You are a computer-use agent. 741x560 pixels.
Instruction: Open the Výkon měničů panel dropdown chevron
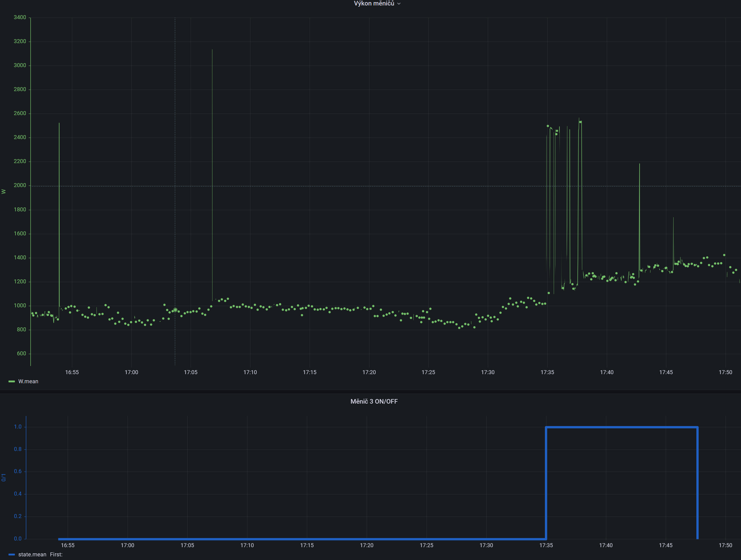point(399,4)
